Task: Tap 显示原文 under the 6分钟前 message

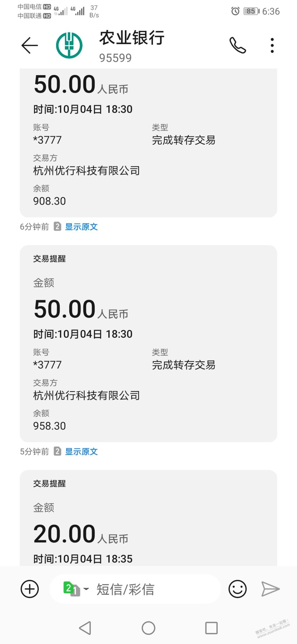Action: (x=81, y=227)
